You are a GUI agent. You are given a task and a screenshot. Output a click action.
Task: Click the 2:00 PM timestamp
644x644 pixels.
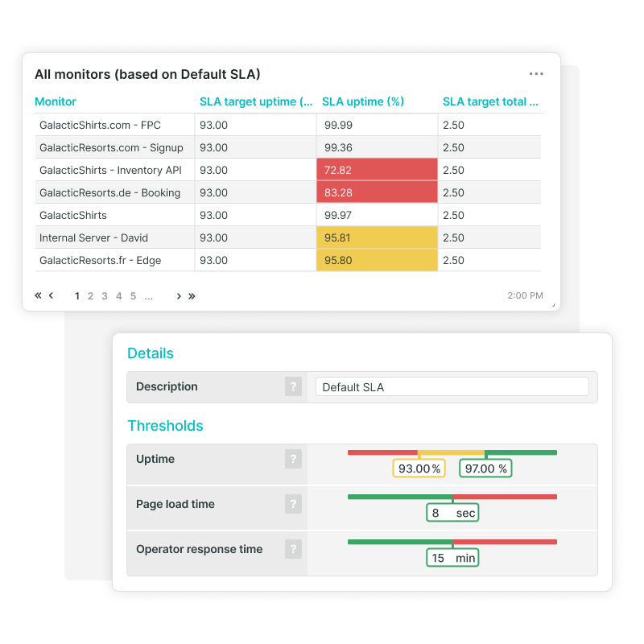[526, 295]
